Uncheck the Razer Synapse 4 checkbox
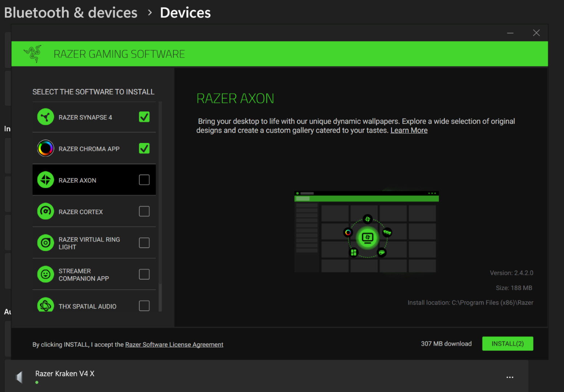This screenshot has width=564, height=392. tap(144, 117)
